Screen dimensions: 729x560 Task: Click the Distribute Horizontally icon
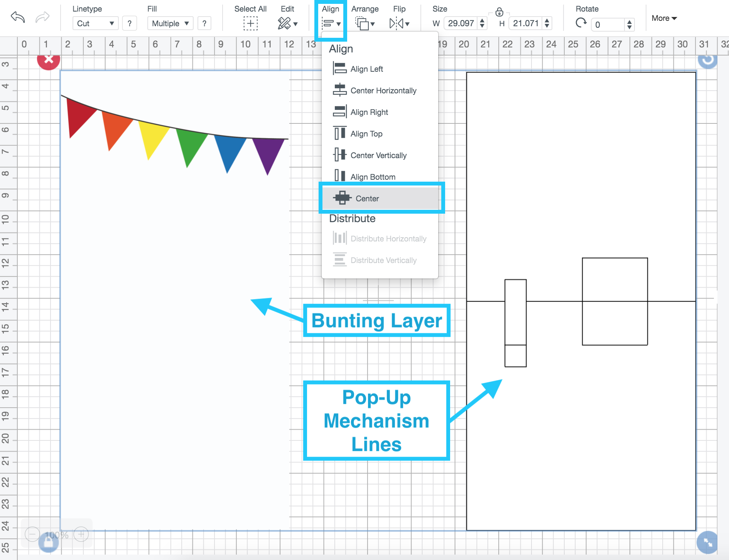click(339, 238)
